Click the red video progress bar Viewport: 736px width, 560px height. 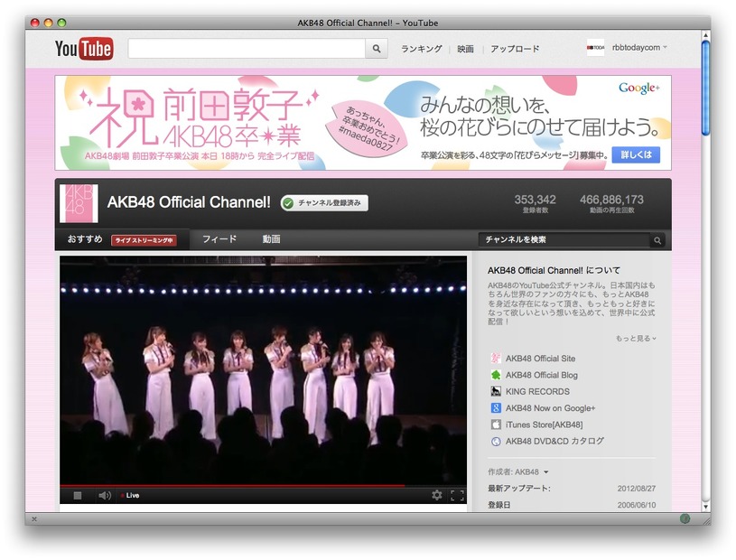click(232, 485)
